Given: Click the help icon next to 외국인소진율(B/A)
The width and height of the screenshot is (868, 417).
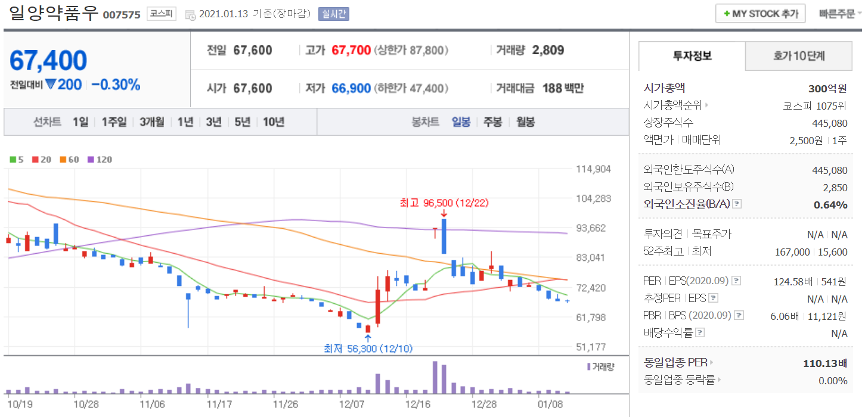Looking at the screenshot, I should [737, 204].
